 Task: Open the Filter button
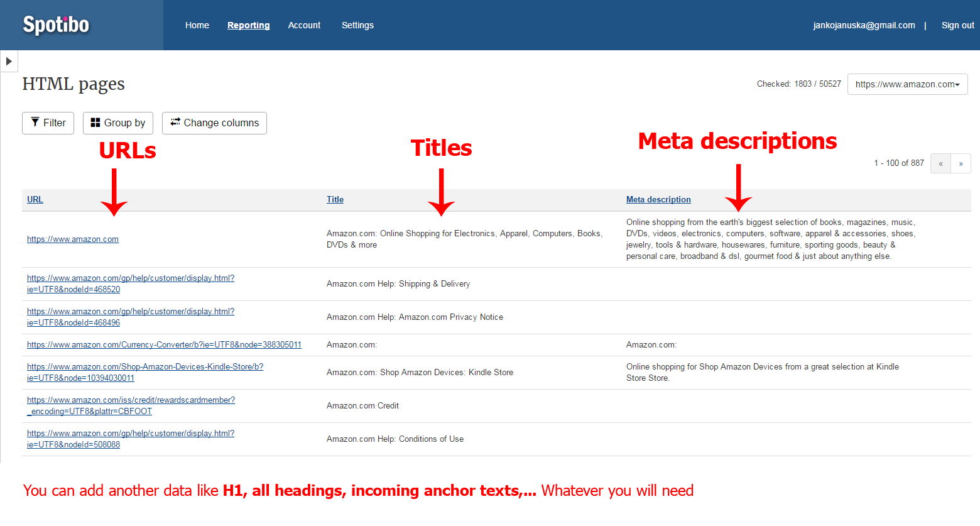pyautogui.click(x=48, y=123)
